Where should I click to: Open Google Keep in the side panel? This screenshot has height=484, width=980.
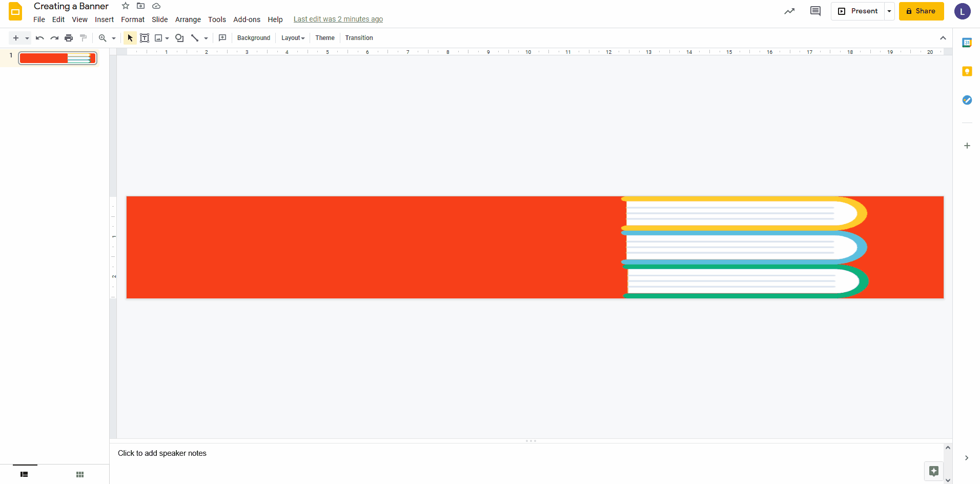pyautogui.click(x=968, y=71)
